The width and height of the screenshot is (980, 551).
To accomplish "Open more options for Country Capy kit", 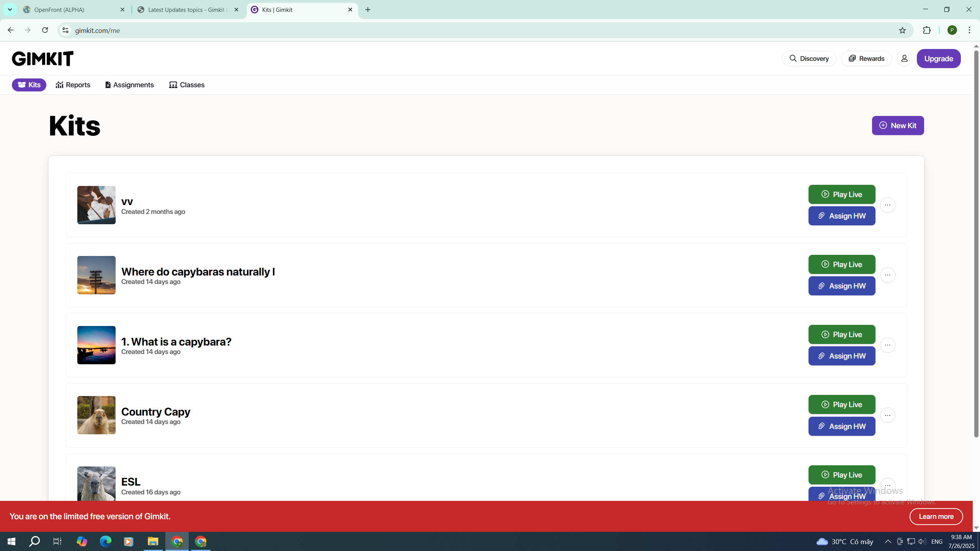I will pos(887,415).
